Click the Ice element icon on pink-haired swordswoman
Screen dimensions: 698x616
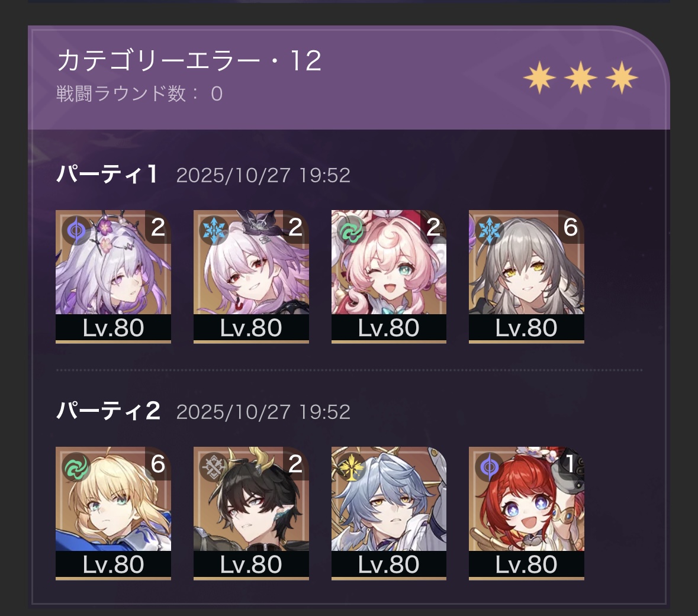[x=214, y=231]
